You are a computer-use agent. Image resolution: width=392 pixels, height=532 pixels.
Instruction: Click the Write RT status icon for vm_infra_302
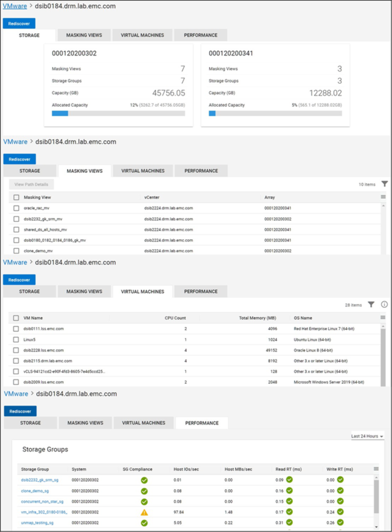tap(340, 512)
